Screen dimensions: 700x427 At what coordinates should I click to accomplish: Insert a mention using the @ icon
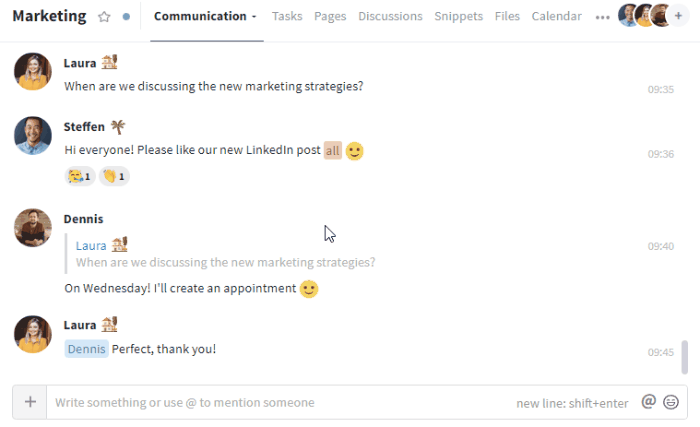tap(648, 402)
